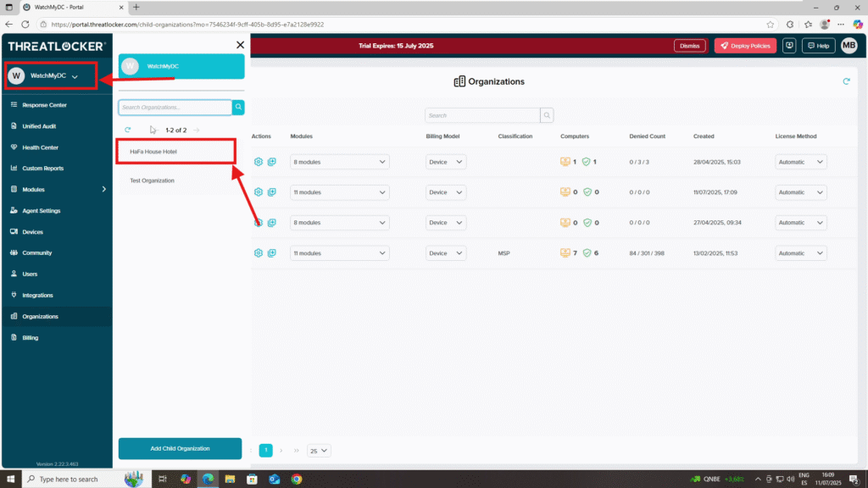Open Outlook from the taskbar

(275, 480)
